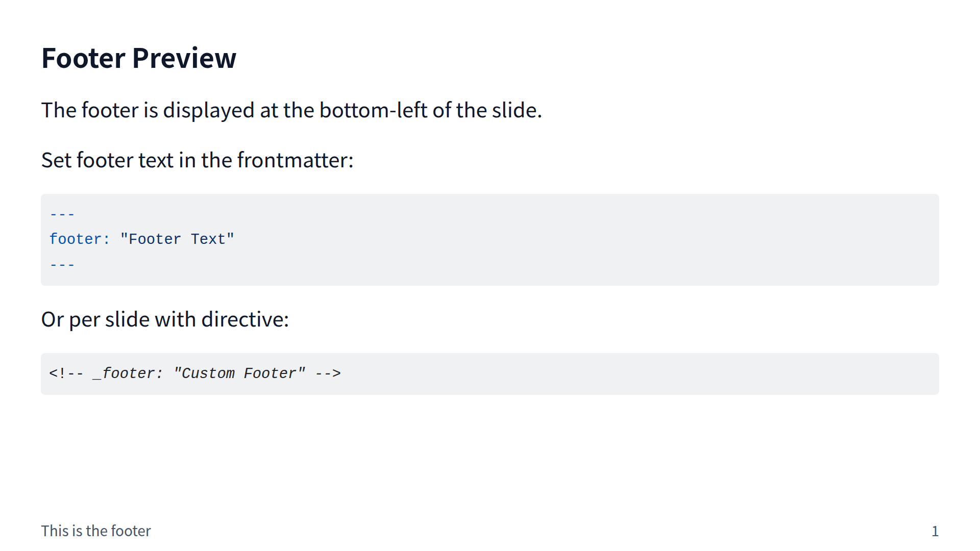Viewport: 980px width, 551px height.
Task: Click the "Set footer text in the frontmatter:" line
Action: pos(197,160)
